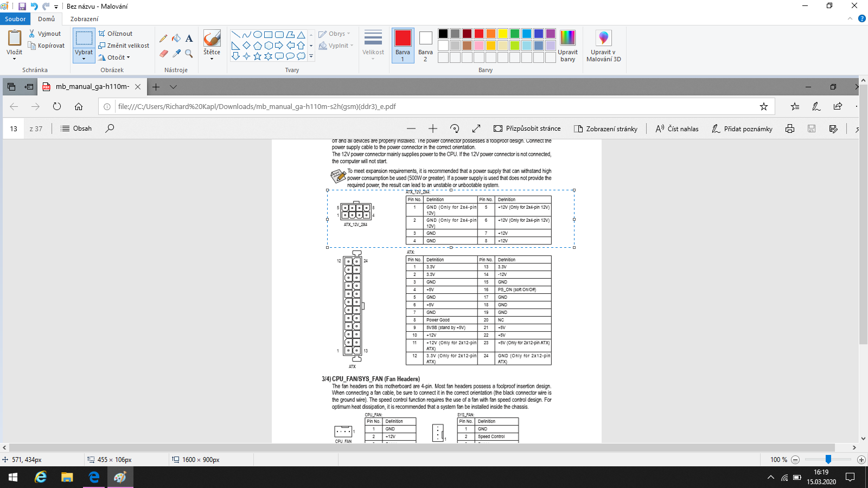The image size is (868, 488).
Task: Switch to the Zobrazení tab
Action: (84, 19)
